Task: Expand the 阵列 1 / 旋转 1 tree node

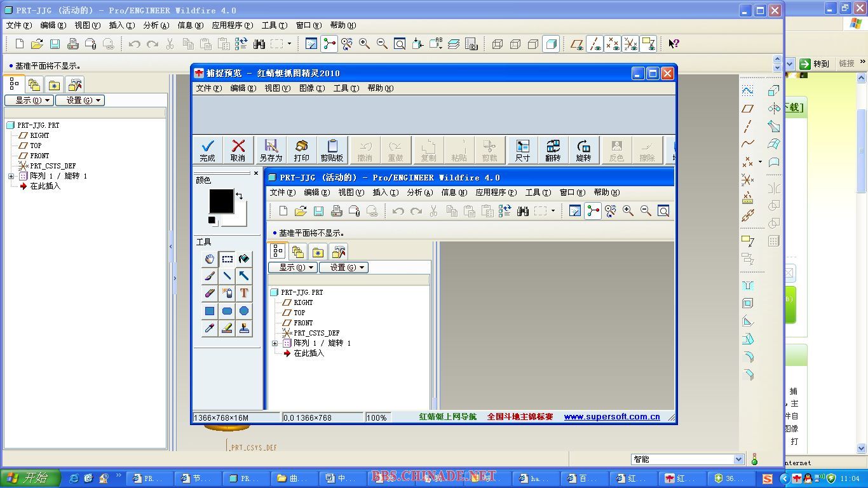Action: click(11, 176)
